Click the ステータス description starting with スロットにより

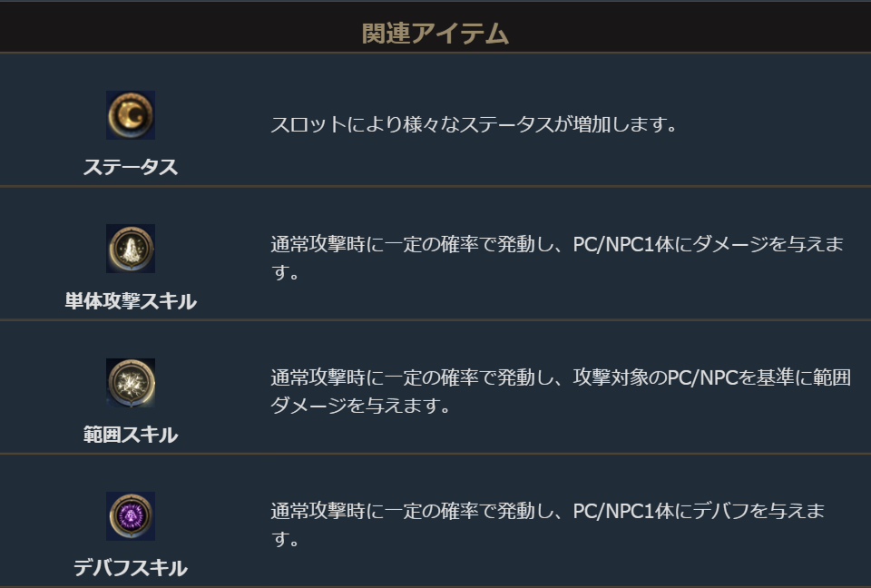[474, 124]
